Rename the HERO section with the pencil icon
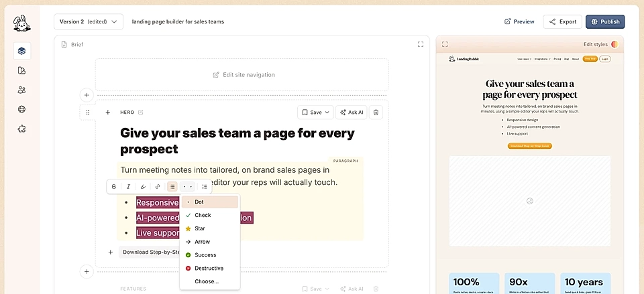The width and height of the screenshot is (644, 294). tap(141, 112)
